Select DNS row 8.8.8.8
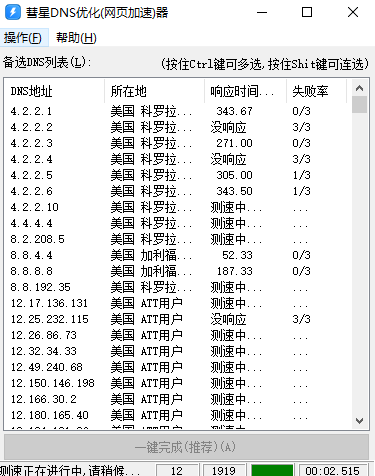 point(177,271)
